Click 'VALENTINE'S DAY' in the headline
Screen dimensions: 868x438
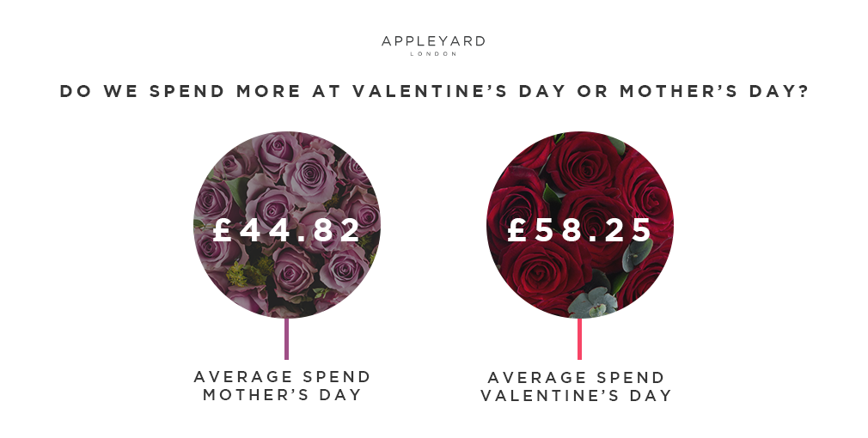[460, 91]
